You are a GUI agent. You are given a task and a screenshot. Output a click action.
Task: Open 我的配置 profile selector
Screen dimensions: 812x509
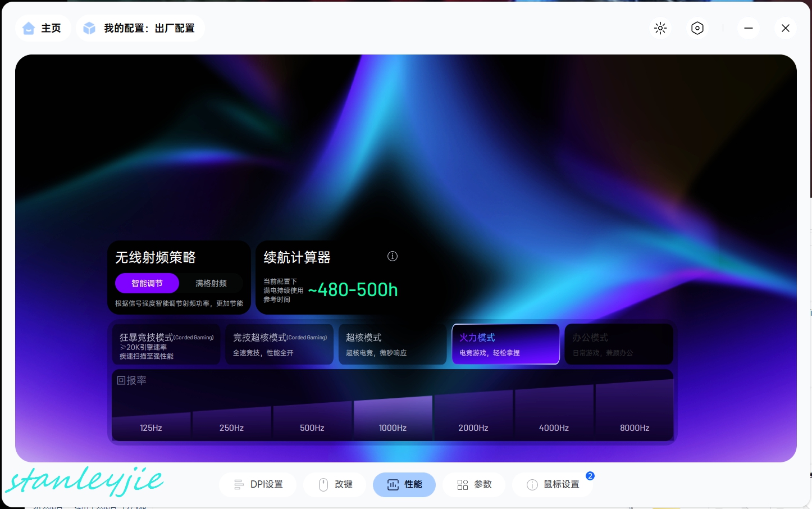click(x=140, y=28)
